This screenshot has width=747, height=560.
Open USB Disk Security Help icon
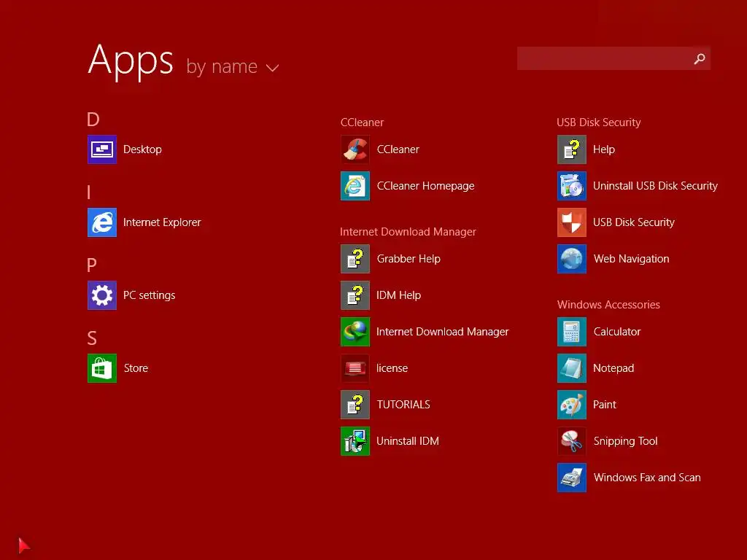pyautogui.click(x=572, y=149)
